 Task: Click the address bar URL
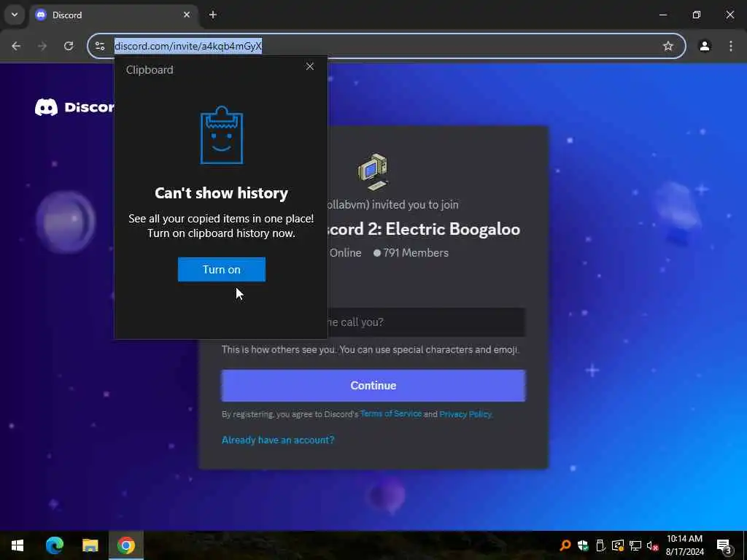[188, 46]
